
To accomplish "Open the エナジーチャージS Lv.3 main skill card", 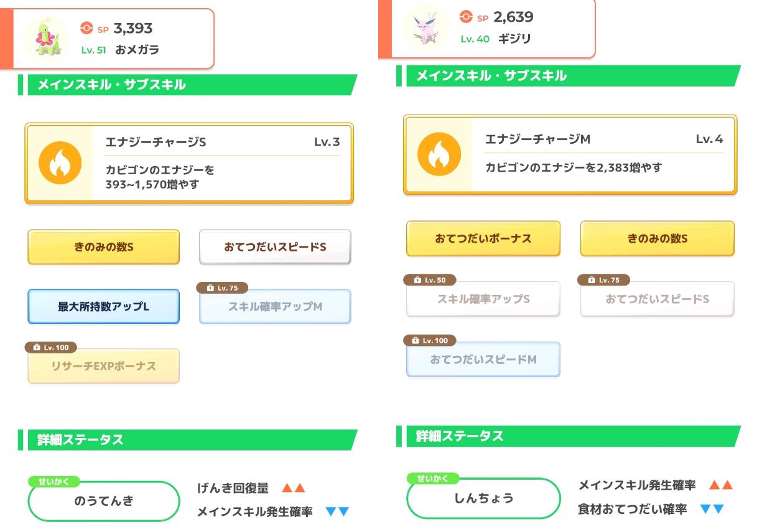I will (x=189, y=163).
